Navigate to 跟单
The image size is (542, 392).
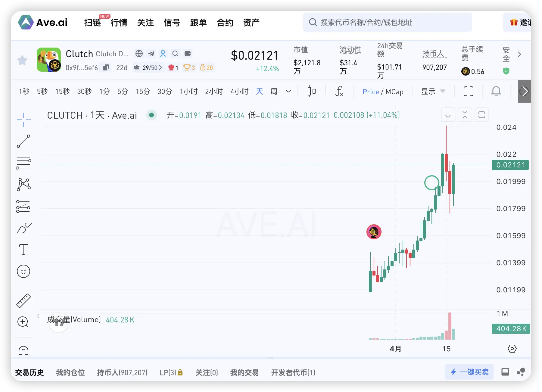click(198, 23)
